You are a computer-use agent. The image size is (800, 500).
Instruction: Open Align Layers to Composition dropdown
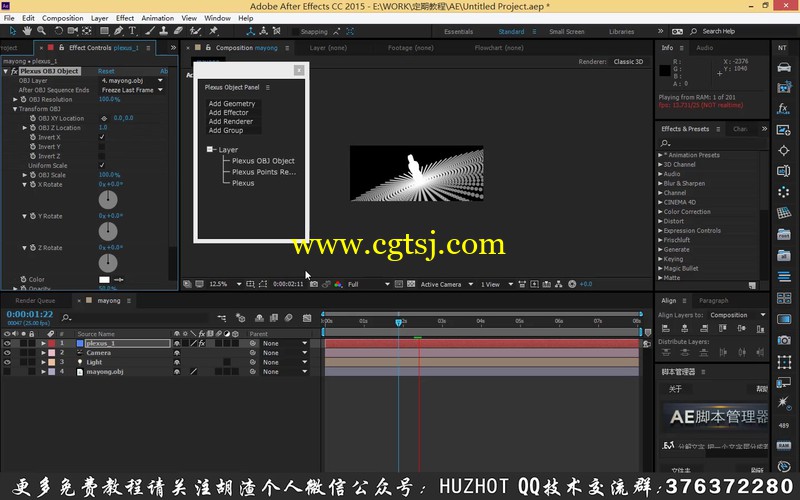[x=738, y=315]
